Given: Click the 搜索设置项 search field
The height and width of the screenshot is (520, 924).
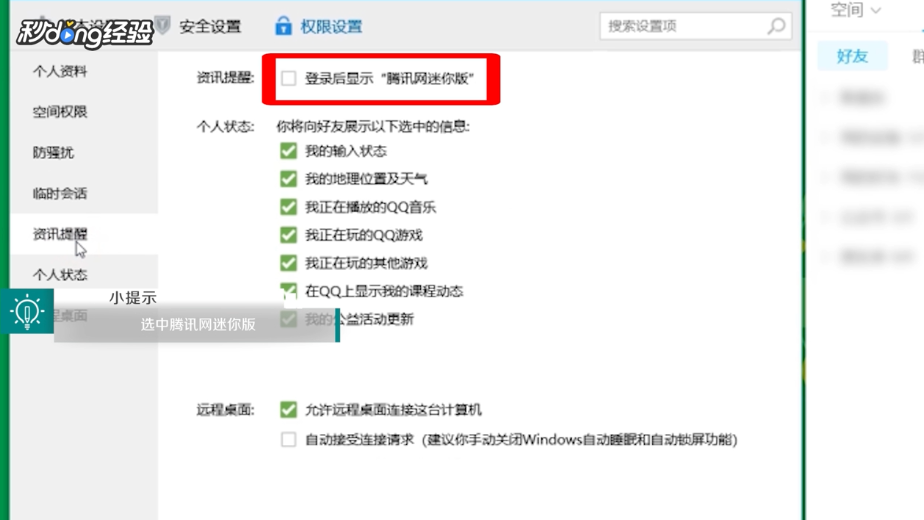Looking at the screenshot, I should pos(695,26).
